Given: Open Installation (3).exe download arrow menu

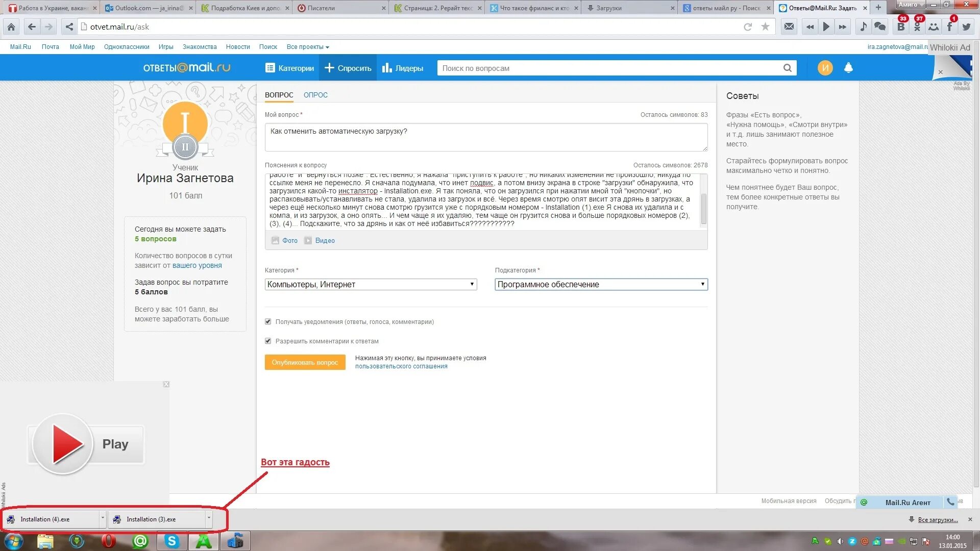Looking at the screenshot, I should (x=209, y=518).
